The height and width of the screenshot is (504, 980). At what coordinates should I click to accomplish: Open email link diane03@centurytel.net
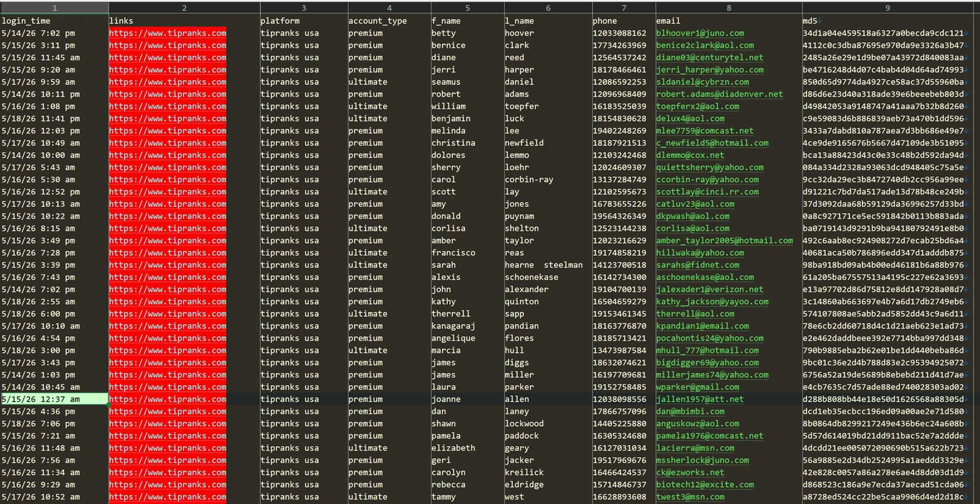(x=710, y=58)
